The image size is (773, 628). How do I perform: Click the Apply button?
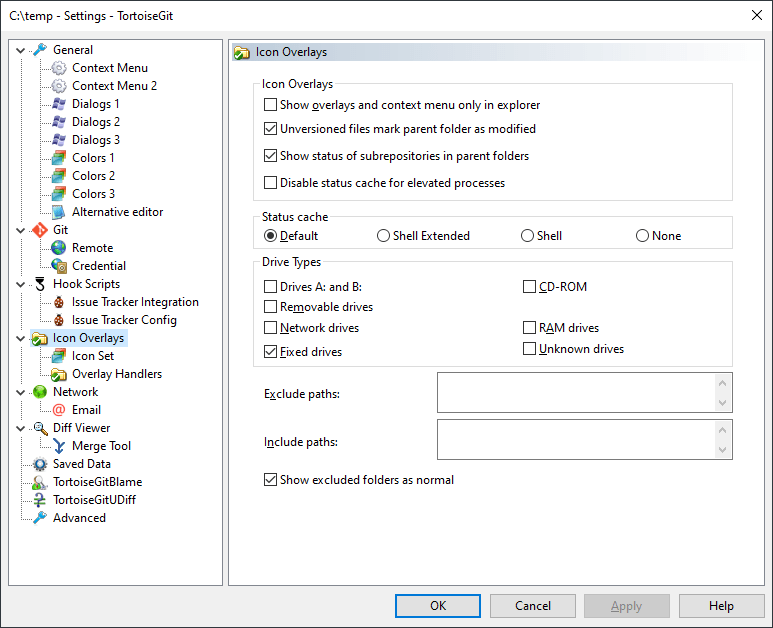pos(627,606)
